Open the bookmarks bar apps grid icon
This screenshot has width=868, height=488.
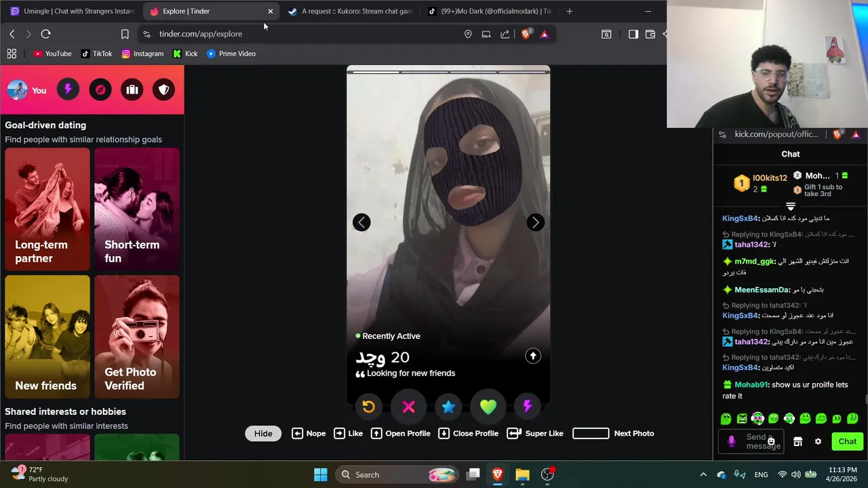pyautogui.click(x=12, y=54)
